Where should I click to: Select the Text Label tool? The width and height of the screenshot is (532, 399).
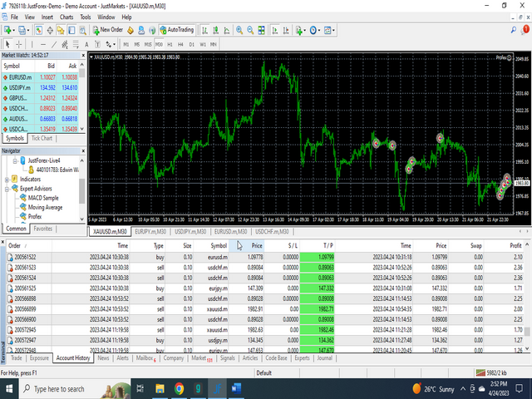(x=97, y=44)
